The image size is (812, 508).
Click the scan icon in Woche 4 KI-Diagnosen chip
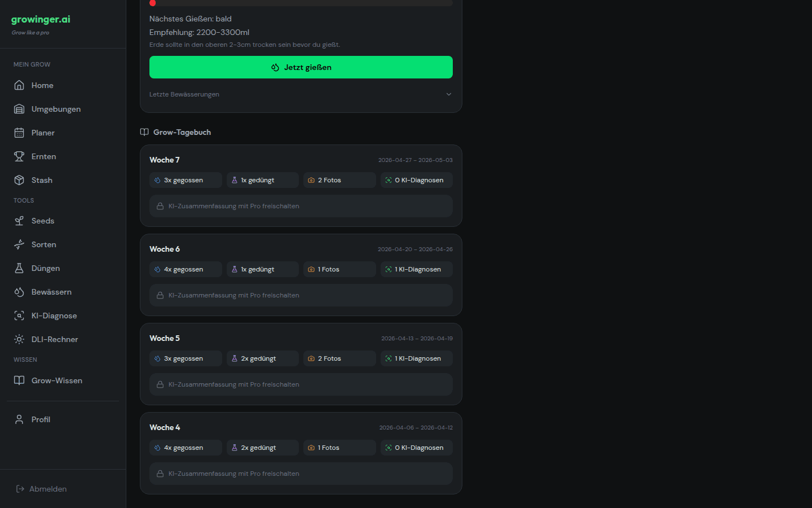(389, 448)
